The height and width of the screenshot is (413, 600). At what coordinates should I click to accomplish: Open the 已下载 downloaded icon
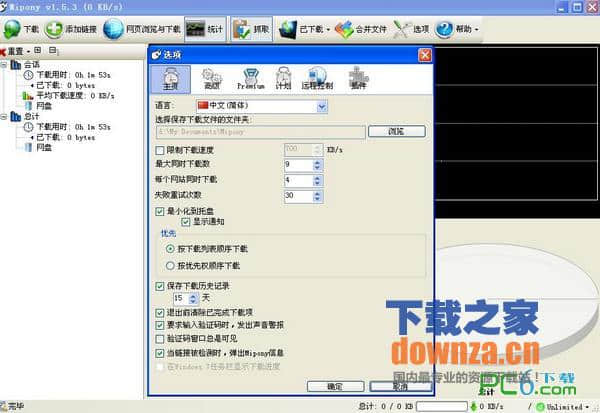[x=288, y=29]
